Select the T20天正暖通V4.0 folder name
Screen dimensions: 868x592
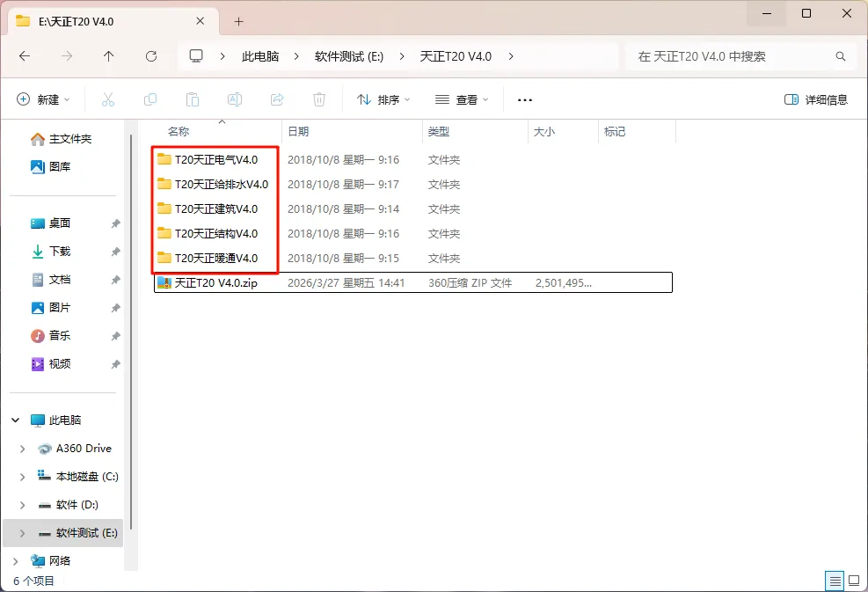[x=216, y=258]
